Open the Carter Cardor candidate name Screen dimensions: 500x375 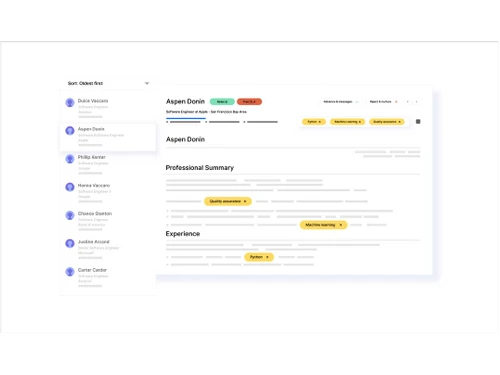92,270
